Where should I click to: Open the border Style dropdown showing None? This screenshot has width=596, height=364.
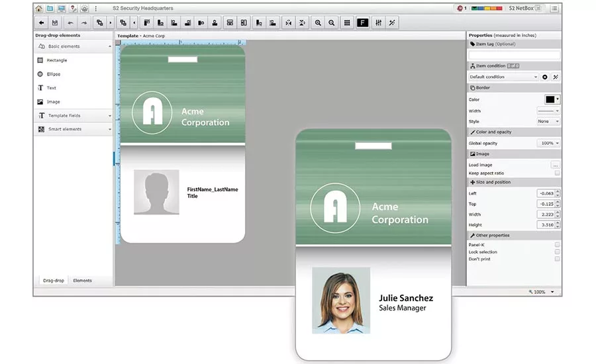[548, 122]
